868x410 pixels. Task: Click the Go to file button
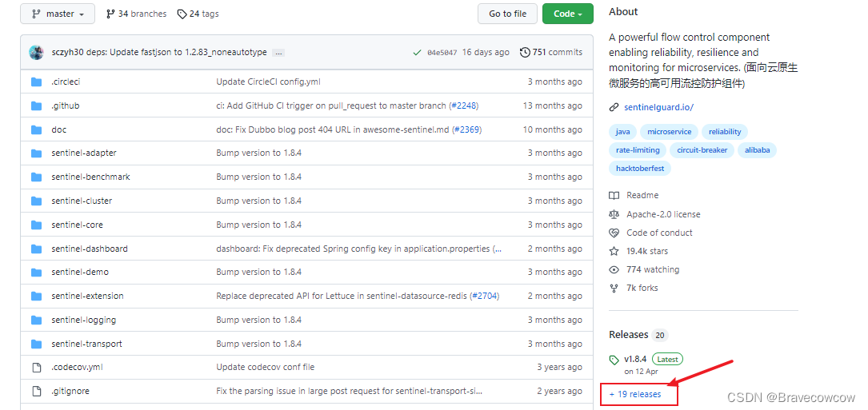(x=508, y=14)
